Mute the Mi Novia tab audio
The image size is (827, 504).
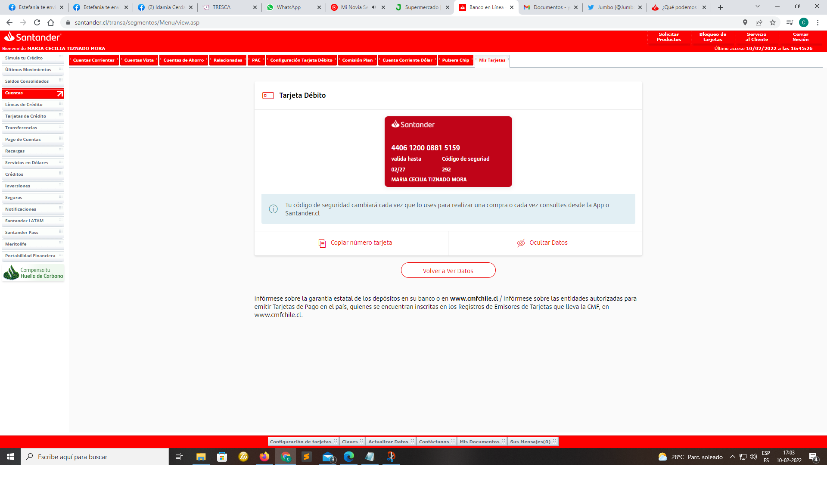coord(374,7)
